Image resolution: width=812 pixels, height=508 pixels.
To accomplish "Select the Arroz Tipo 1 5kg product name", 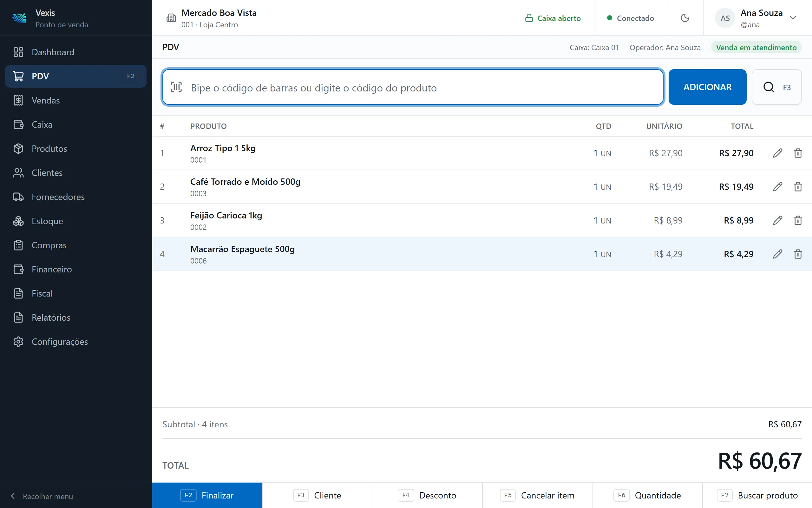I will pyautogui.click(x=223, y=148).
